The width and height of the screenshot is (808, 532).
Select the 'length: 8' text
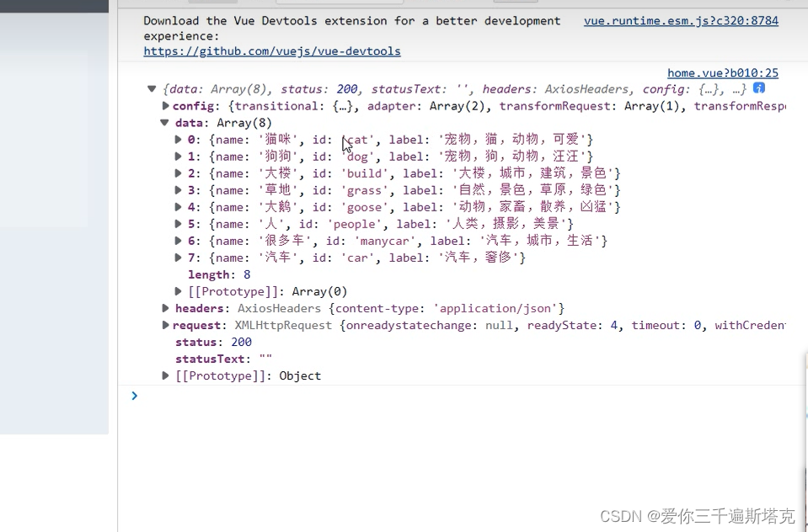click(x=219, y=274)
